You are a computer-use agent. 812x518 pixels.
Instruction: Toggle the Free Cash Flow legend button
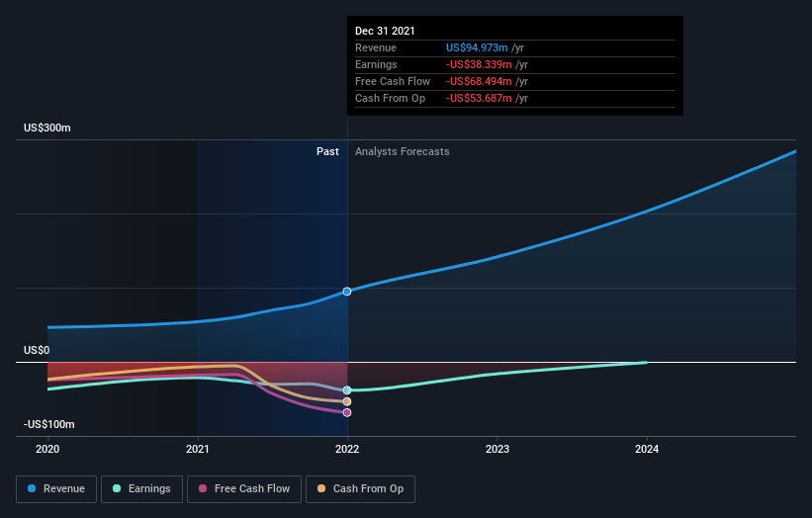244,489
